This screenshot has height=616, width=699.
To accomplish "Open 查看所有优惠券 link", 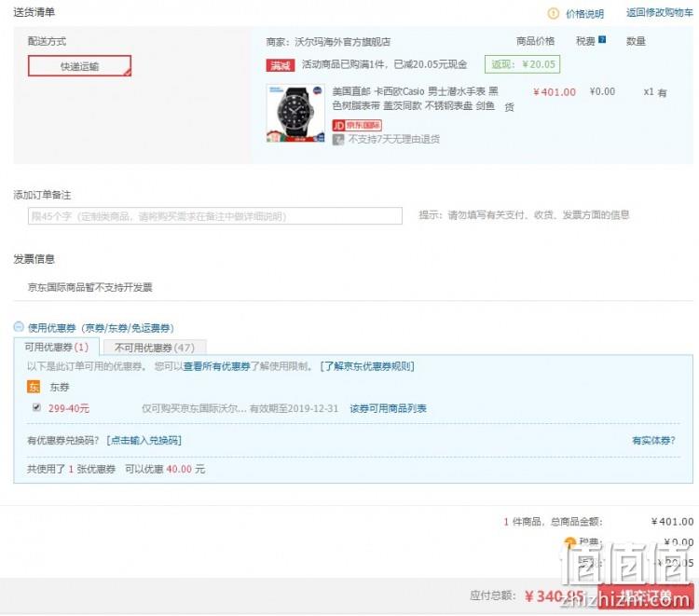I will 216,366.
